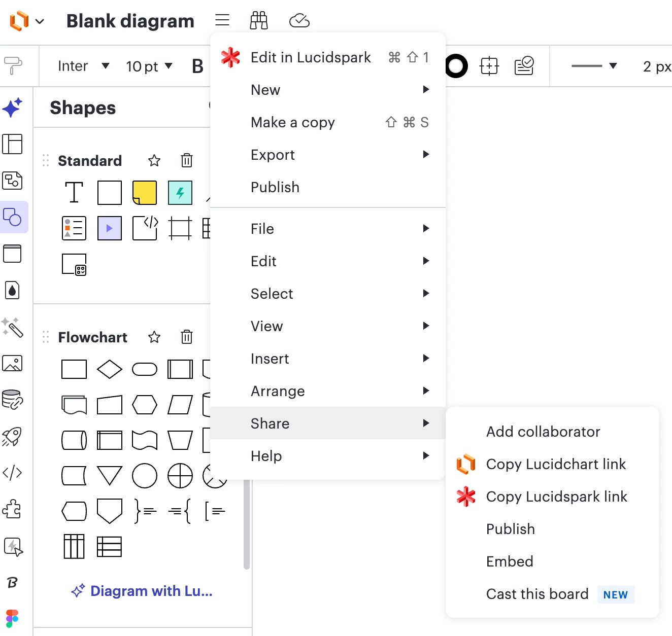Click the Diagram with Lu... link
This screenshot has width=672, height=636.
tap(142, 591)
